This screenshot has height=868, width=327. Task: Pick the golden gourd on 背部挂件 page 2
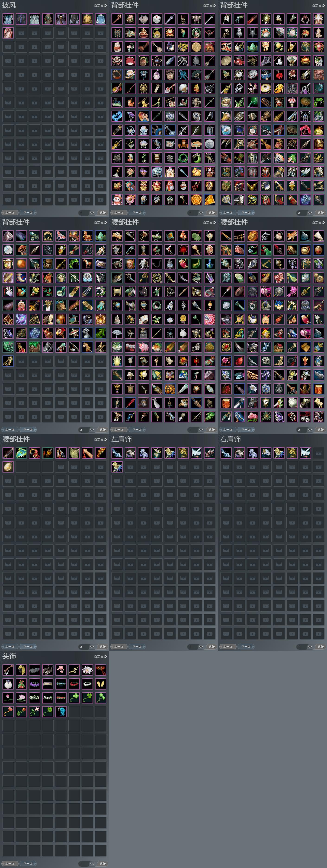pos(252,186)
